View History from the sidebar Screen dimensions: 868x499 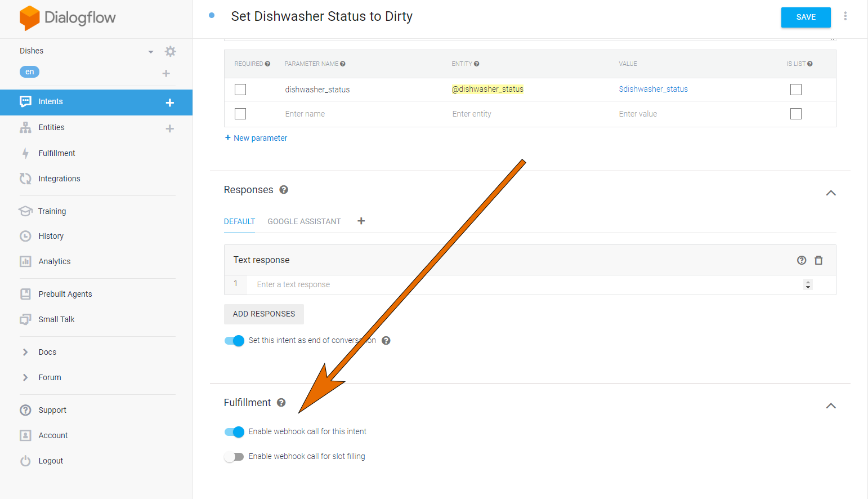point(51,235)
